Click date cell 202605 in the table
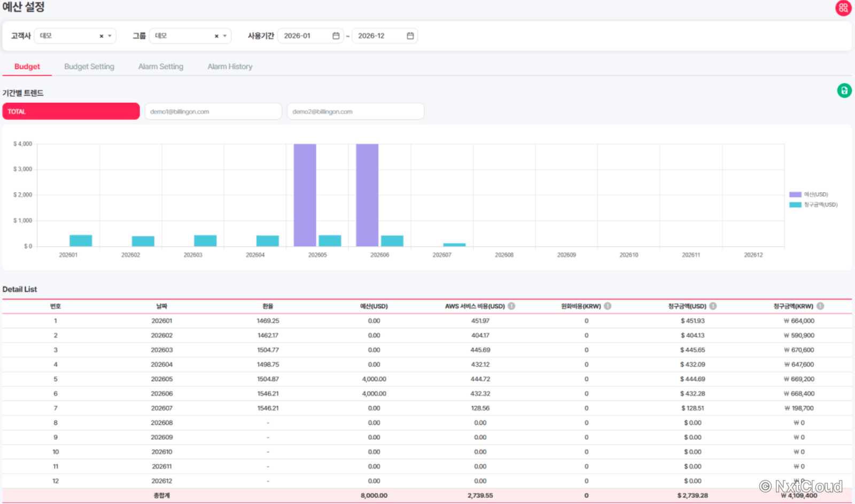 (162, 379)
